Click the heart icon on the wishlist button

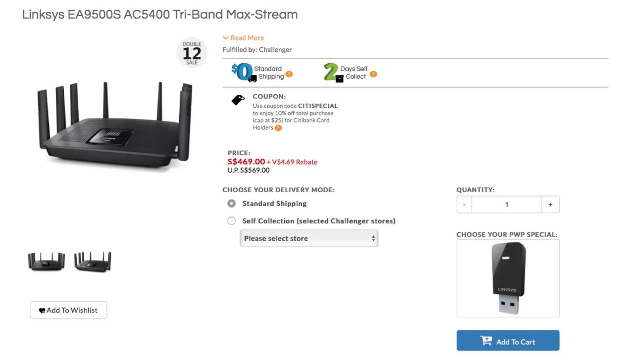point(42,311)
